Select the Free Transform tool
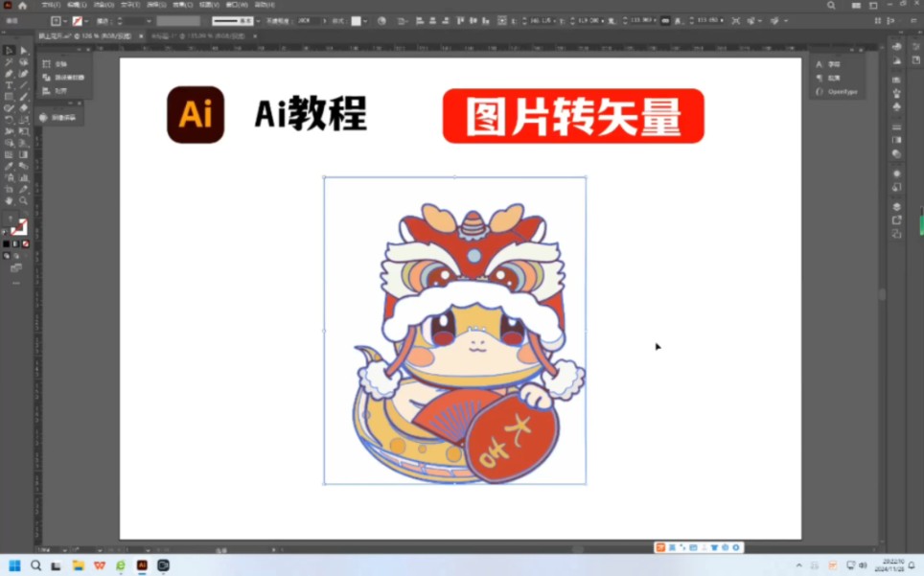Screen dimensions: 924x576 point(24,131)
